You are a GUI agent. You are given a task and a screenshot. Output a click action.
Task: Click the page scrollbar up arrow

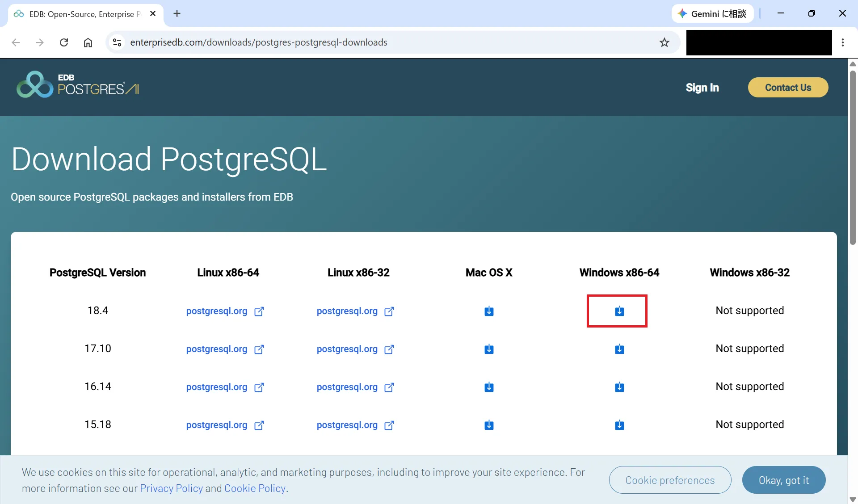tap(853, 64)
